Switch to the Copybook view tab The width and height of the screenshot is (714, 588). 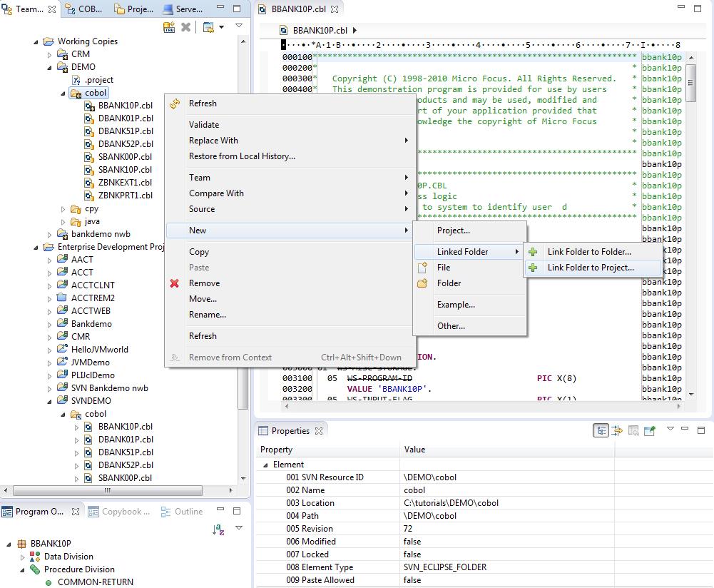pyautogui.click(x=119, y=512)
